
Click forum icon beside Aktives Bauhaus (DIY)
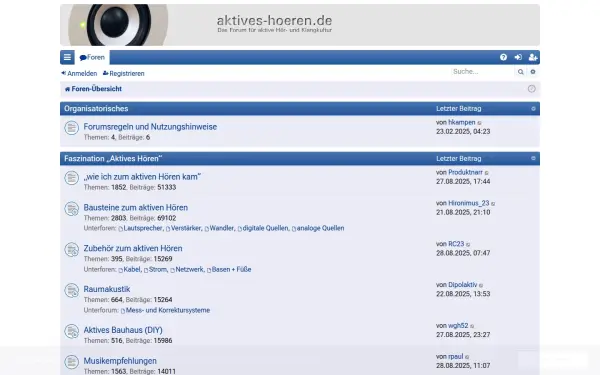click(x=72, y=331)
